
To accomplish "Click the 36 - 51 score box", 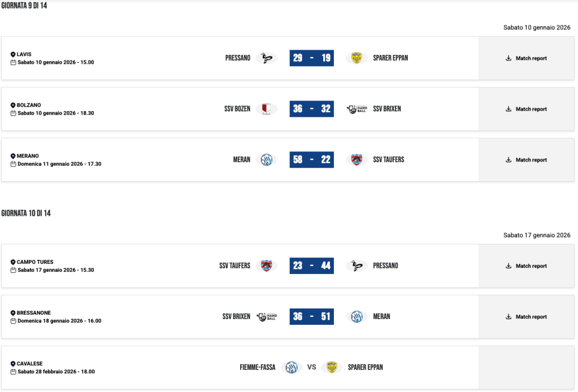I will [x=311, y=317].
